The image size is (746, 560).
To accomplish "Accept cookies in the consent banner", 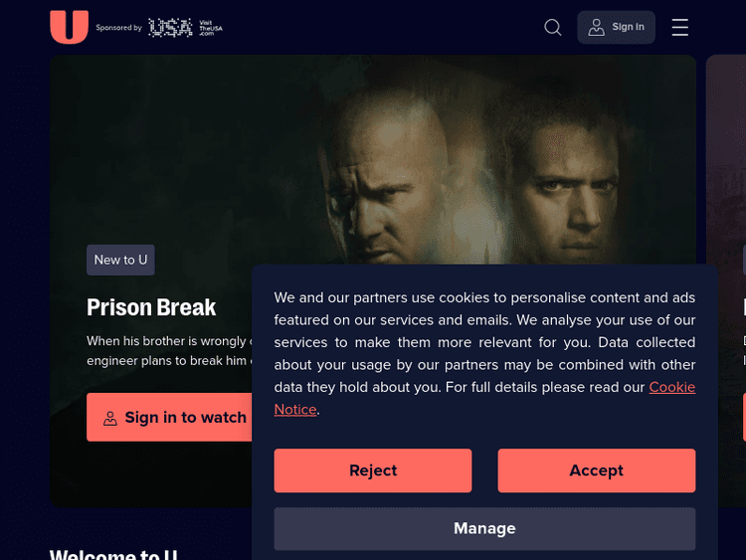I will (597, 470).
